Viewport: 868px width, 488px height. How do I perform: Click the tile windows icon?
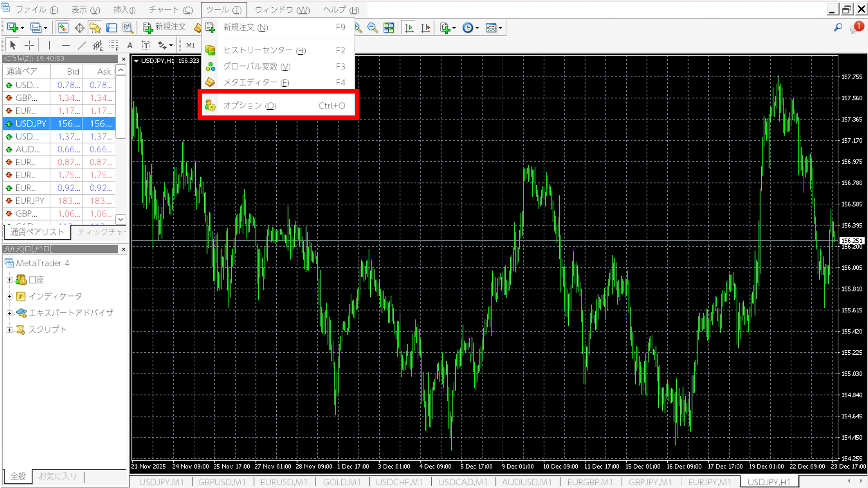click(389, 28)
